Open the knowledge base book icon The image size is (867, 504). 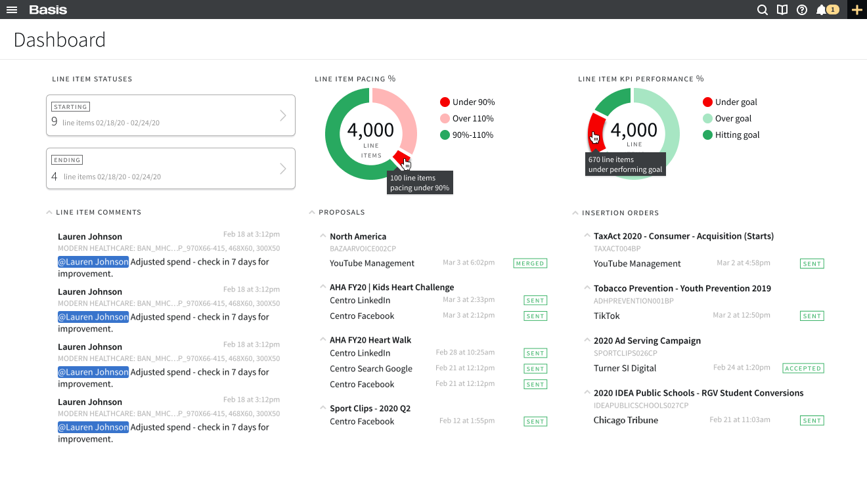pos(782,10)
